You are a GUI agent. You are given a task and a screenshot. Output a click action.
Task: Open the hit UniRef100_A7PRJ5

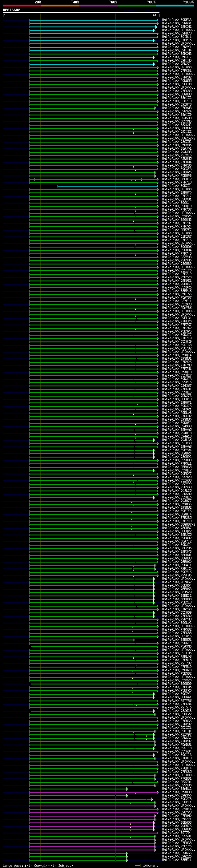(x=176, y=40)
